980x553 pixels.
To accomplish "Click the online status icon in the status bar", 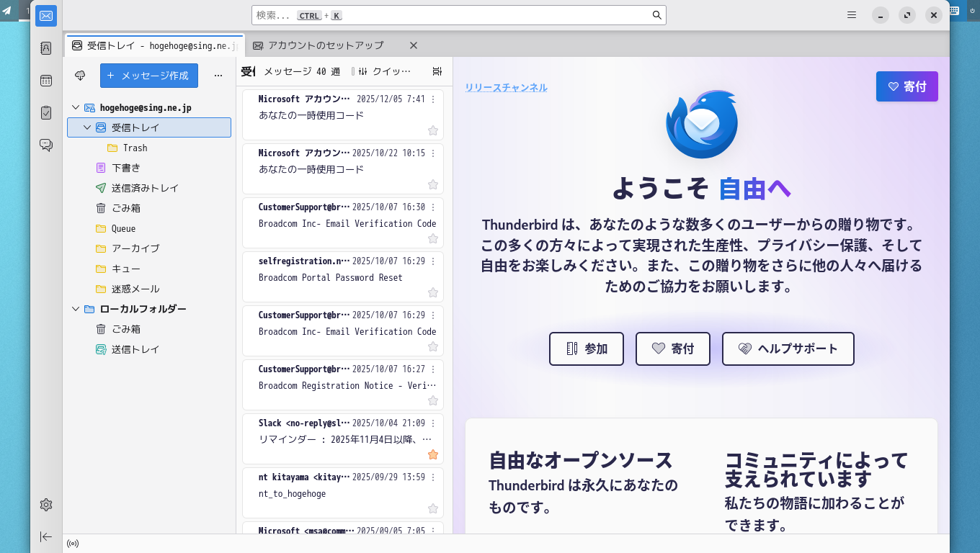I will click(73, 544).
